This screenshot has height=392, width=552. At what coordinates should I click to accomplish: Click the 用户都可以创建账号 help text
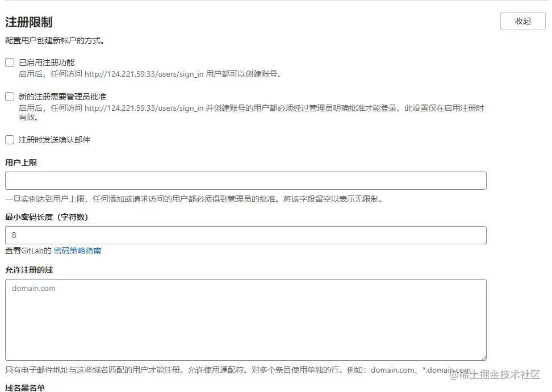point(150,74)
